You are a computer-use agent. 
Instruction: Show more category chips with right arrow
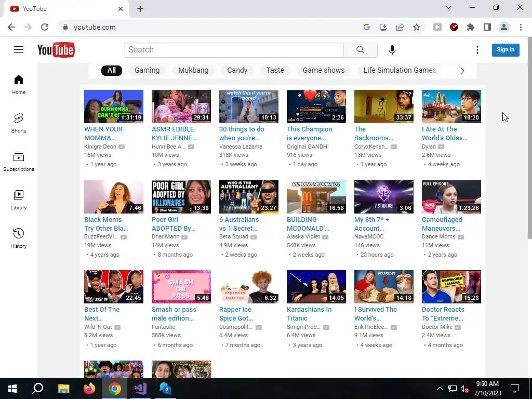click(x=462, y=71)
